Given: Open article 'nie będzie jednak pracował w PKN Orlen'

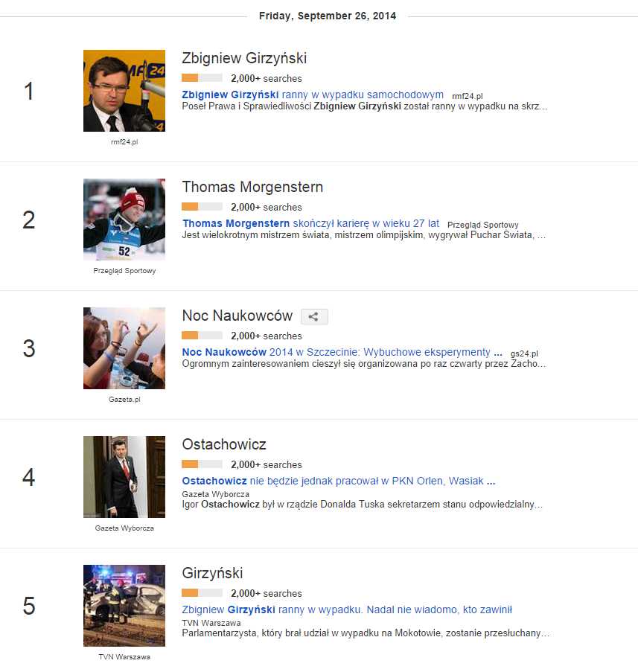Looking at the screenshot, I should (339, 481).
